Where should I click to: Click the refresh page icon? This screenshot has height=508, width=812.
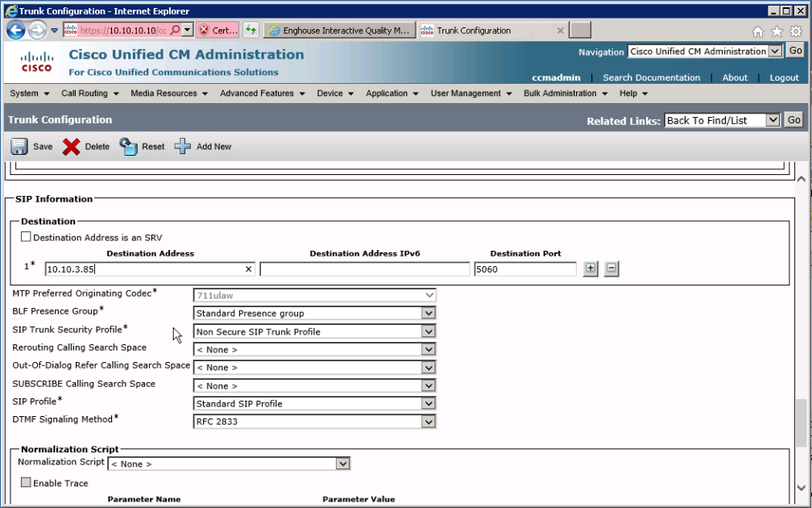[251, 30]
